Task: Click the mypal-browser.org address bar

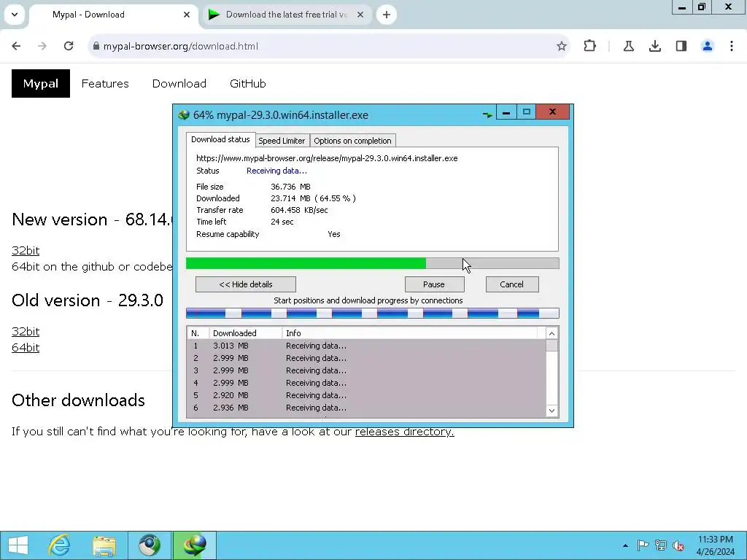Action: point(329,46)
